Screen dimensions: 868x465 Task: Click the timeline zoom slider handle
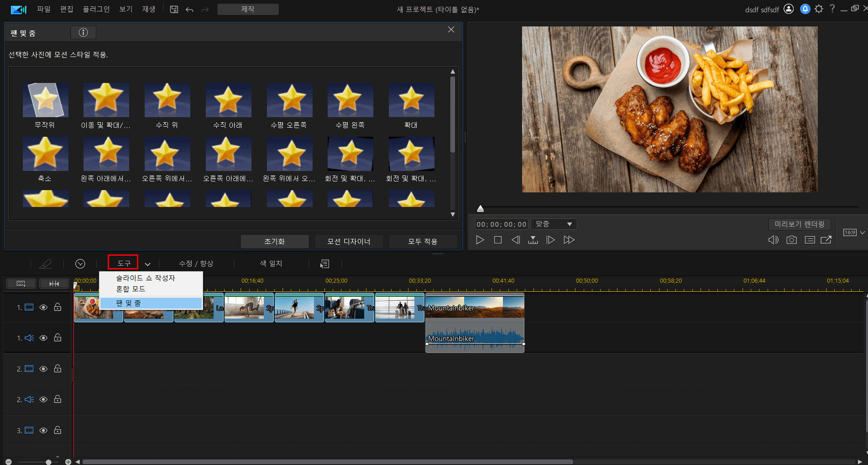pyautogui.click(x=48, y=462)
